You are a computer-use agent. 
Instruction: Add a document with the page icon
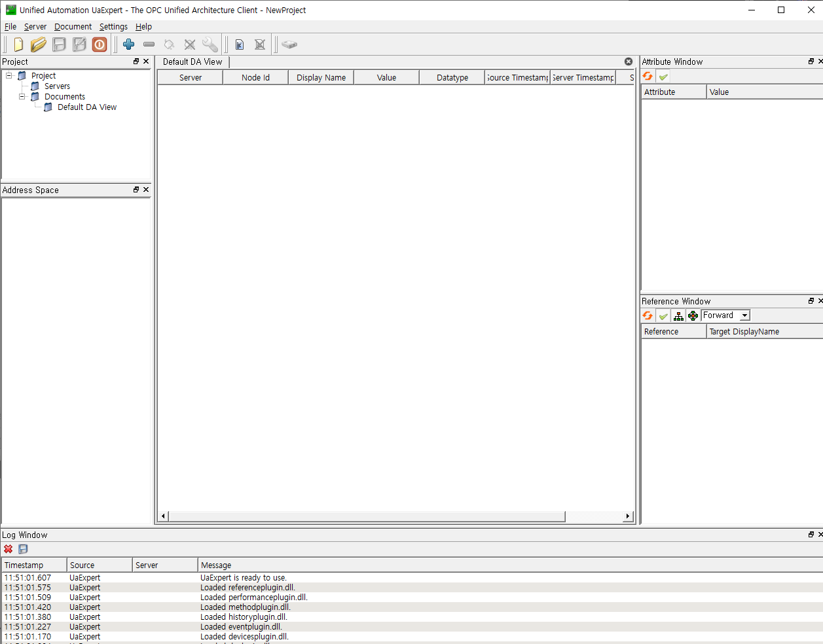pyautogui.click(x=240, y=45)
